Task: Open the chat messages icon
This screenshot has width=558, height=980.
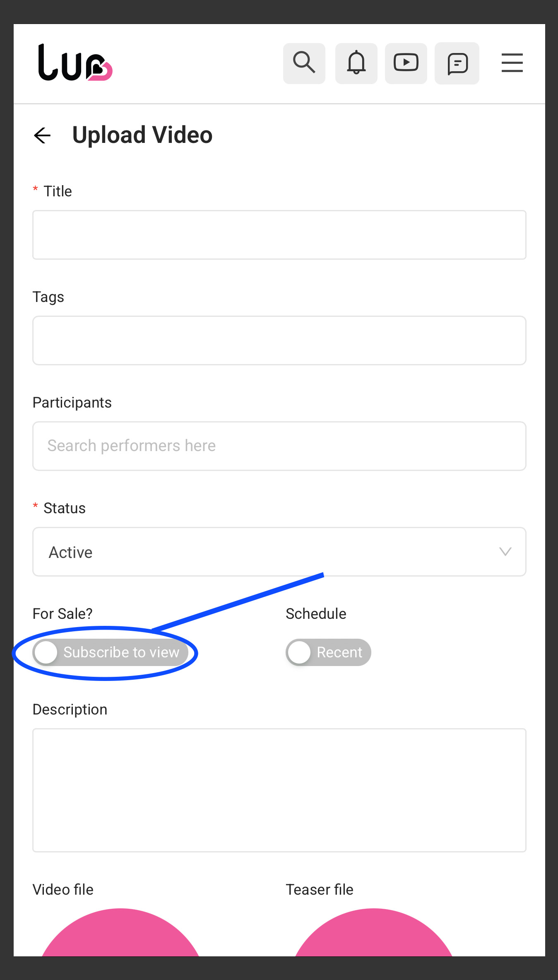Action: tap(457, 63)
